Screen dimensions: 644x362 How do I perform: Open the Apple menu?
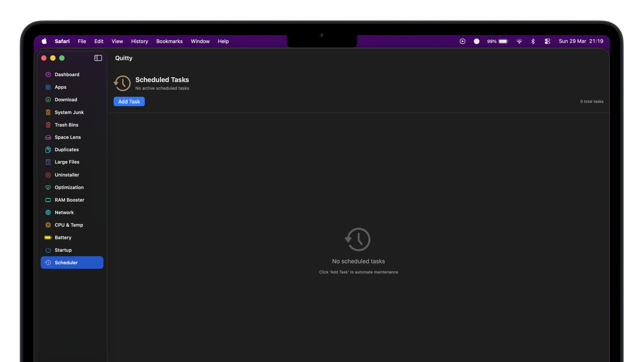[44, 41]
